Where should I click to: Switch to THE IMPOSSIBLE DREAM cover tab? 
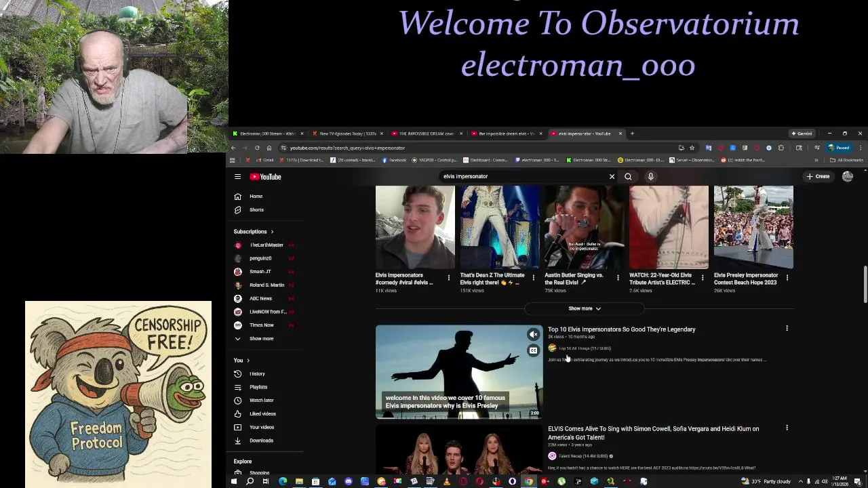[x=426, y=134]
